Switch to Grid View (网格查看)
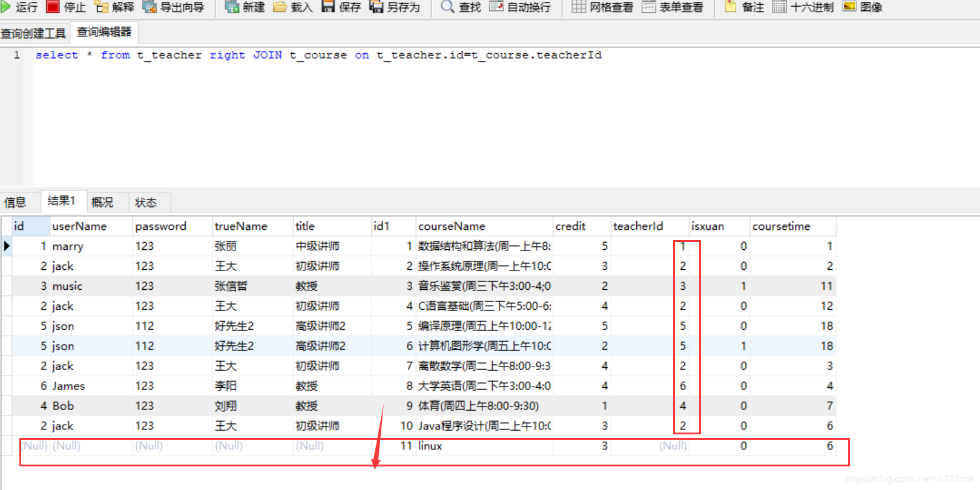Screen dimensions: 980x490 pos(602,7)
